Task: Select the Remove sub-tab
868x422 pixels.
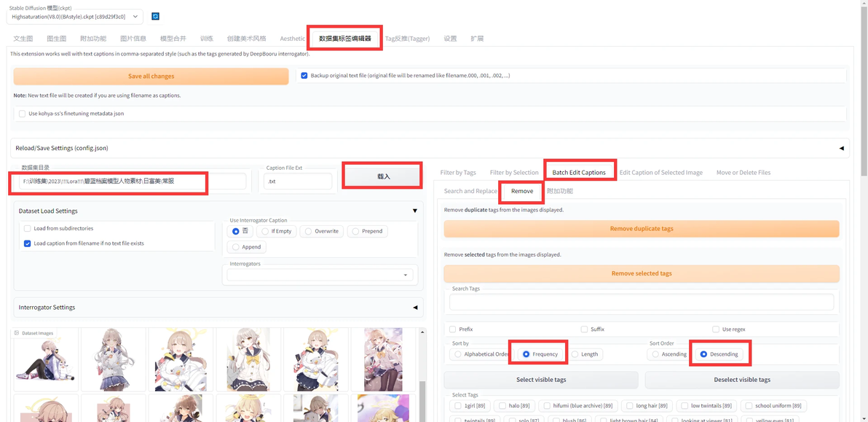Action: click(522, 191)
